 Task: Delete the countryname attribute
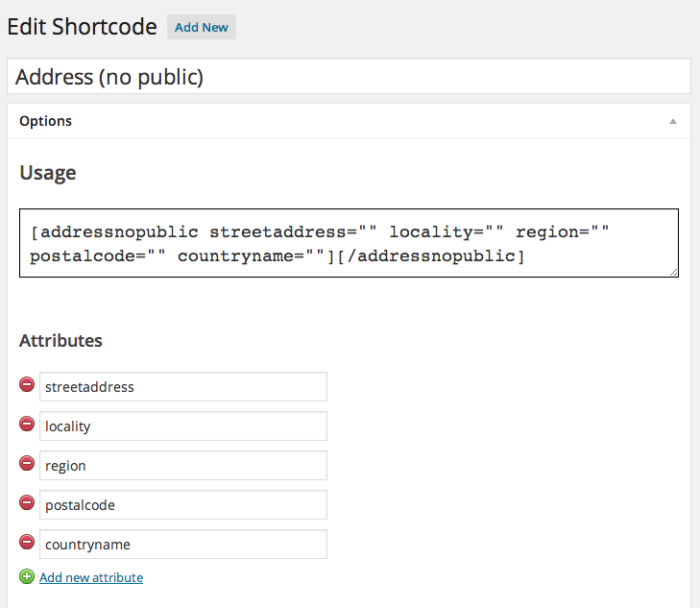pyautogui.click(x=27, y=543)
